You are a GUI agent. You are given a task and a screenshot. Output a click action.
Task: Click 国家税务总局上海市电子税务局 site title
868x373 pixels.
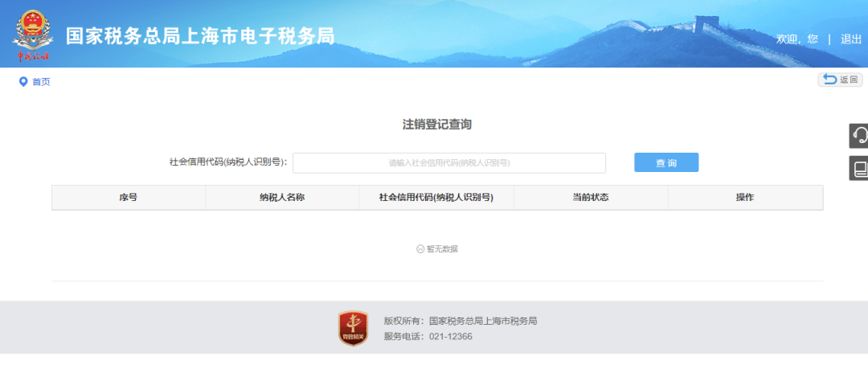click(200, 36)
